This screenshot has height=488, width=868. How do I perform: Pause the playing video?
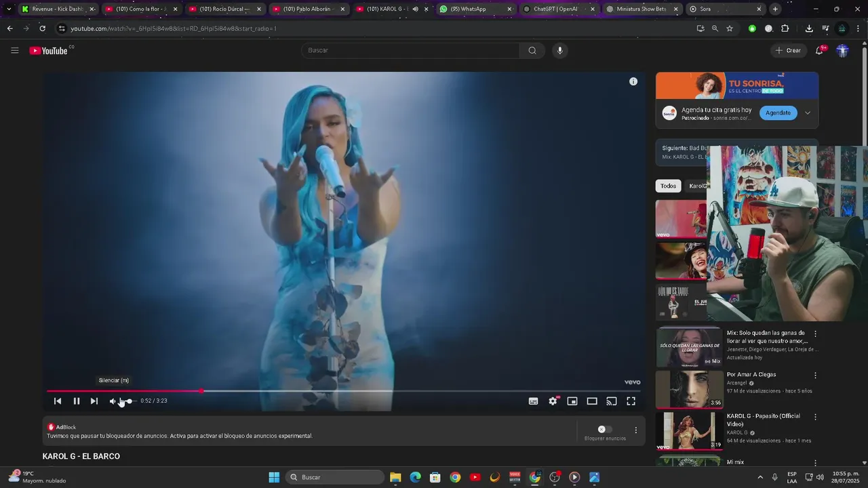77,401
